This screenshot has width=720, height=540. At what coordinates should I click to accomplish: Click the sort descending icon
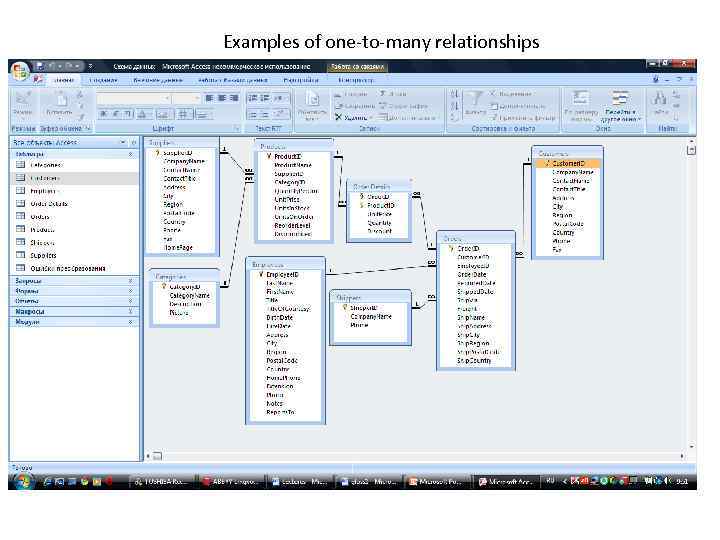pos(454,106)
